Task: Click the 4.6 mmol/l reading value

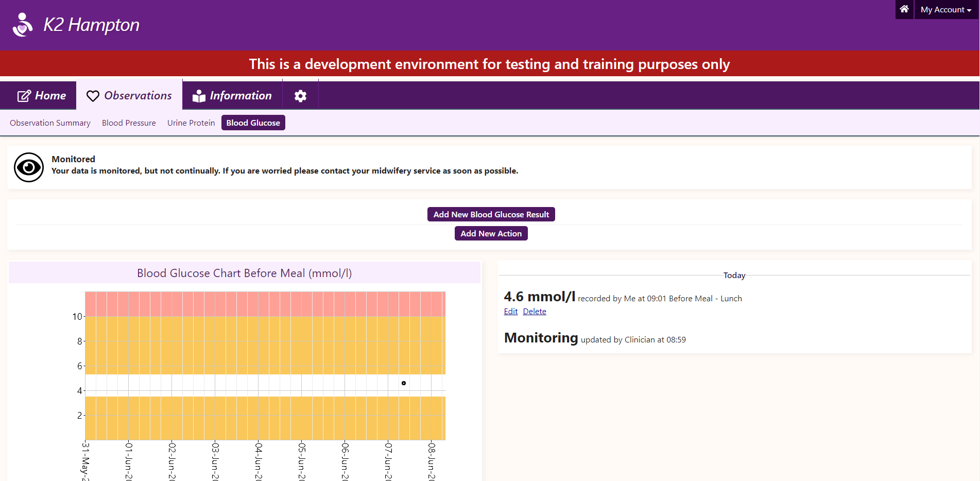Action: pos(540,297)
